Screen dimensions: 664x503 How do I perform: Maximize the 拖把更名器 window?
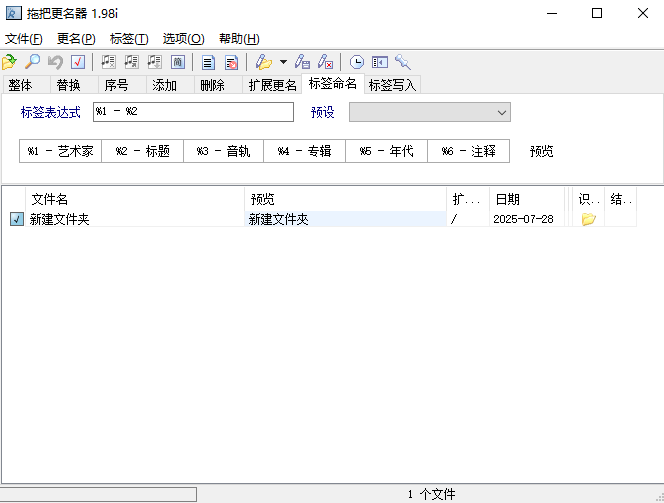coord(597,14)
